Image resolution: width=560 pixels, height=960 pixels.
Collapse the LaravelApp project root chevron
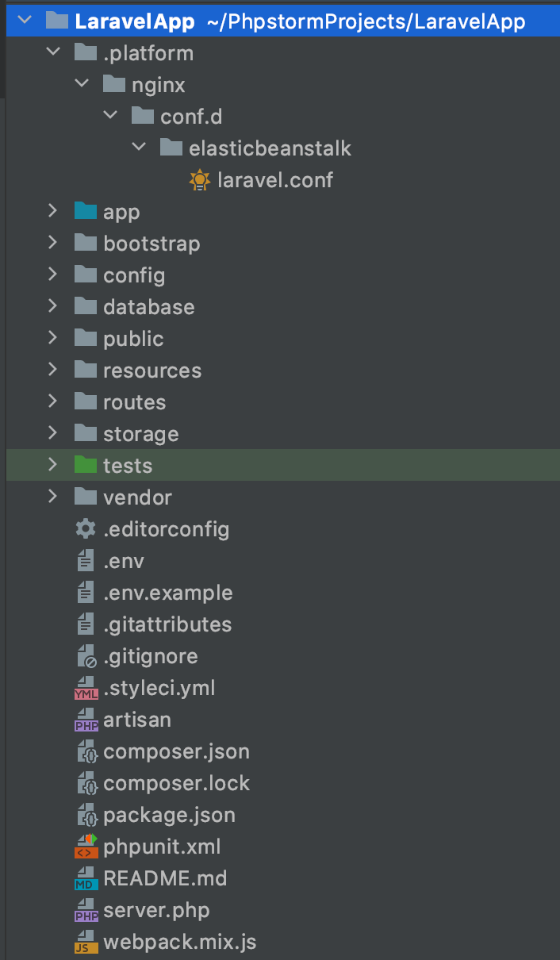(25, 21)
